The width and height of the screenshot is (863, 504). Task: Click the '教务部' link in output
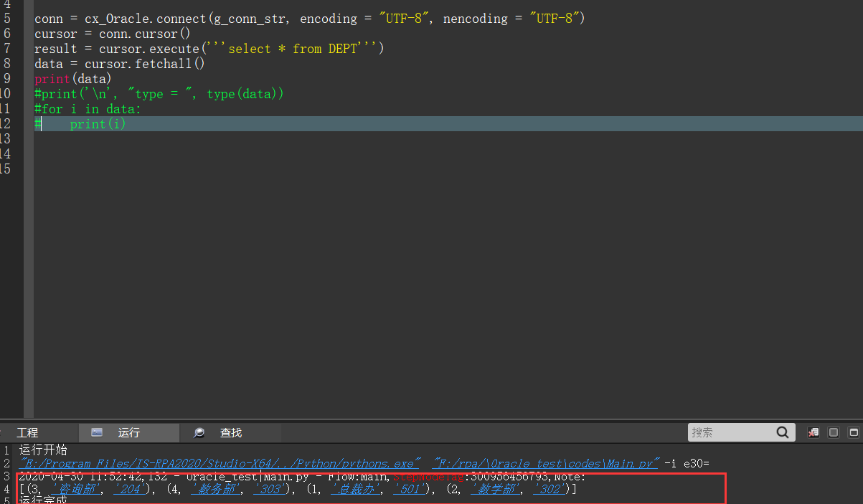pyautogui.click(x=215, y=490)
